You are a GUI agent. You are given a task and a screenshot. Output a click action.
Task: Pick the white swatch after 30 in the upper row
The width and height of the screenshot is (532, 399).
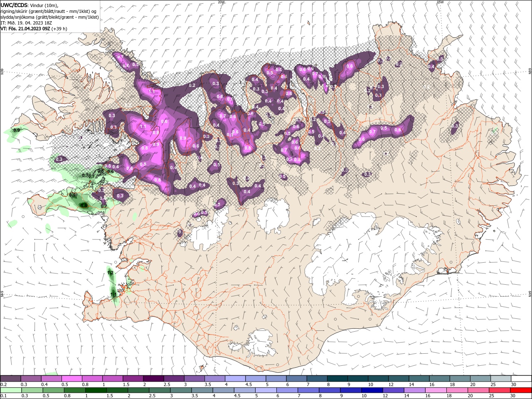click(x=521, y=379)
